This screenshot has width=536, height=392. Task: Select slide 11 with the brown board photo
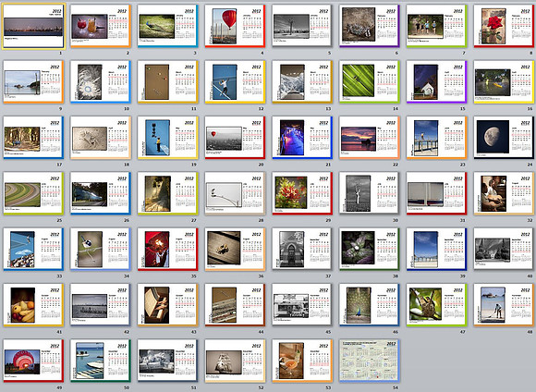tap(168, 82)
